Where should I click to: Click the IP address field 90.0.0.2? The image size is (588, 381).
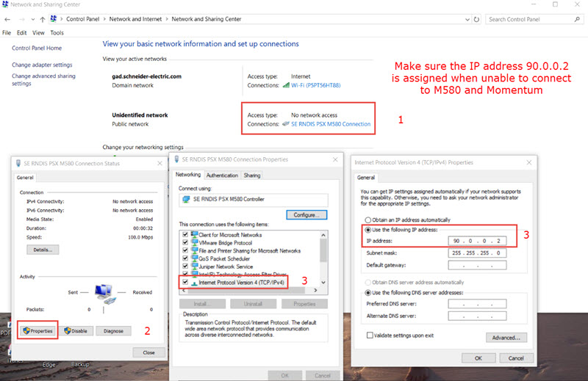click(477, 241)
